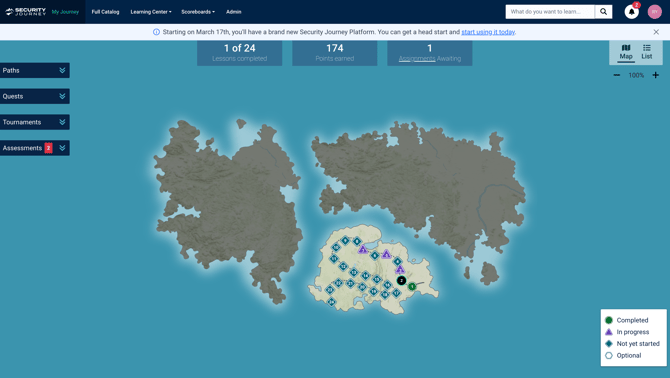Expand the Quests panel

click(x=35, y=96)
